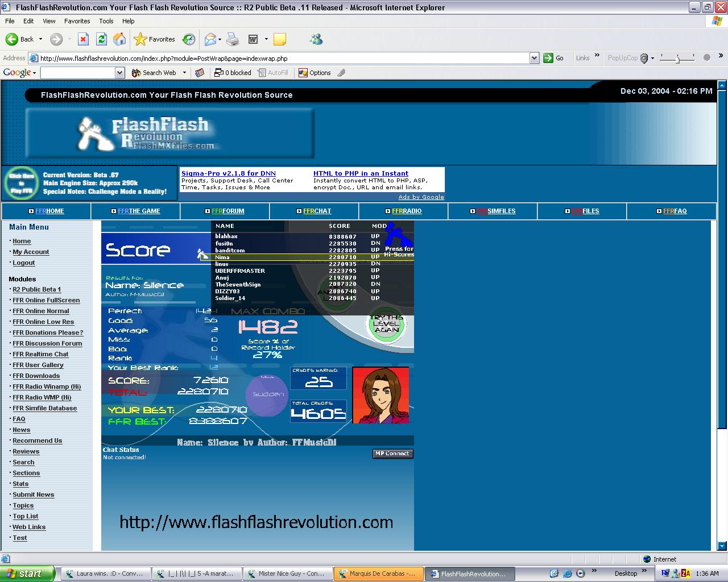Click the Messenger buddies icon
This screenshot has width=728, height=582.
(316, 39)
